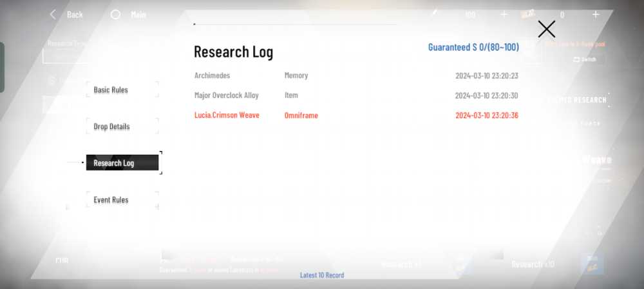This screenshot has width=644, height=289.
Task: Click the Lucia.Crimson Weave entry
Action: 227,115
